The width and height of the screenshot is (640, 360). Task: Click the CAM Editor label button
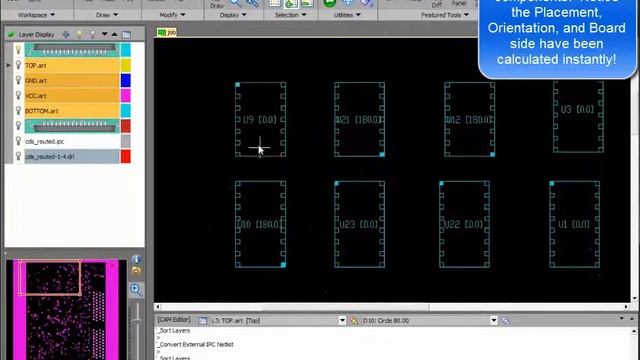coord(174,320)
